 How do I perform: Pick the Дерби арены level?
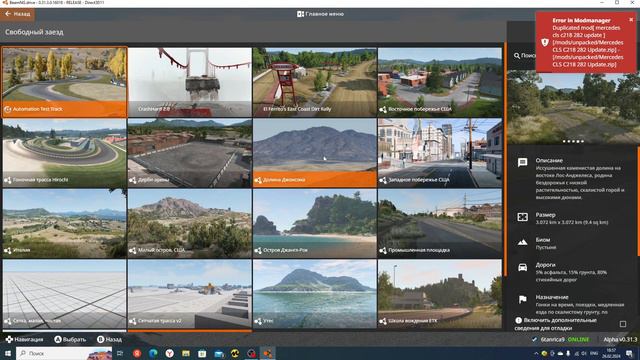click(x=190, y=153)
